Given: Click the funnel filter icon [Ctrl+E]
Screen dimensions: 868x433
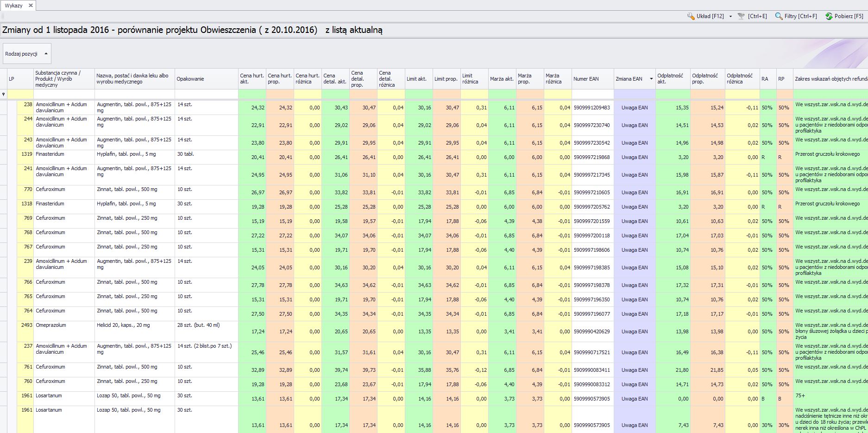Looking at the screenshot, I should pos(741,16).
